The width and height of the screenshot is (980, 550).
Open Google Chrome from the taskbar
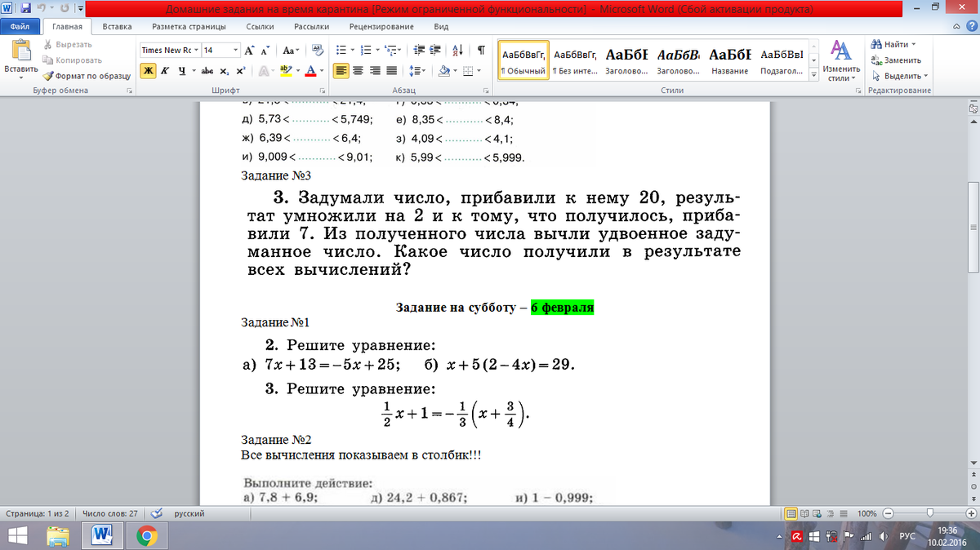click(x=147, y=535)
